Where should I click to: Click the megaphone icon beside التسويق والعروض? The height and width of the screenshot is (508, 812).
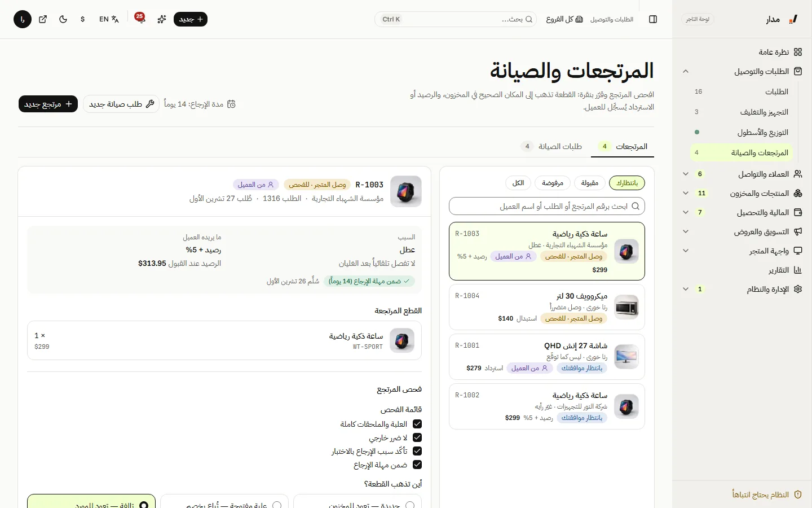798,232
